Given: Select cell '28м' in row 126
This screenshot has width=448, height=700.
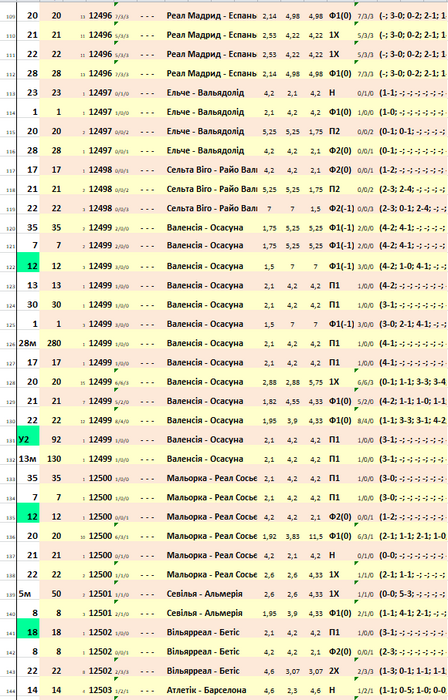Looking at the screenshot, I should click(x=28, y=343).
